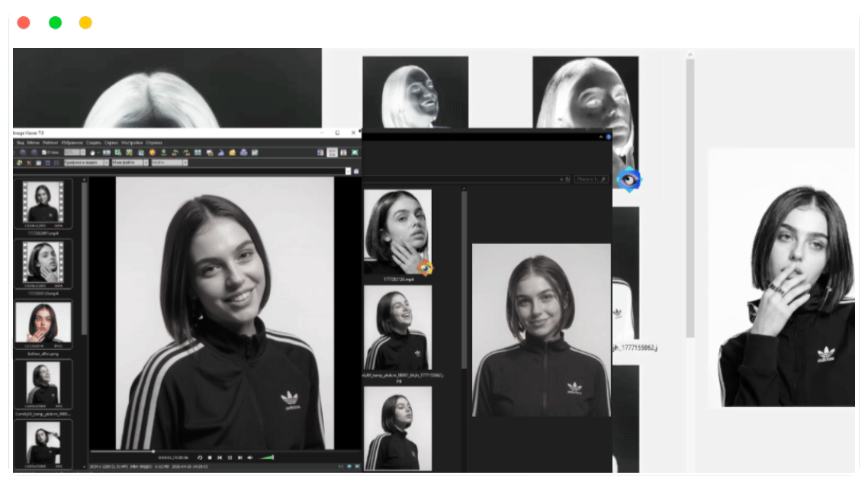Open the Рейтинг menu
The width and height of the screenshot is (868, 488).
pyautogui.click(x=50, y=143)
